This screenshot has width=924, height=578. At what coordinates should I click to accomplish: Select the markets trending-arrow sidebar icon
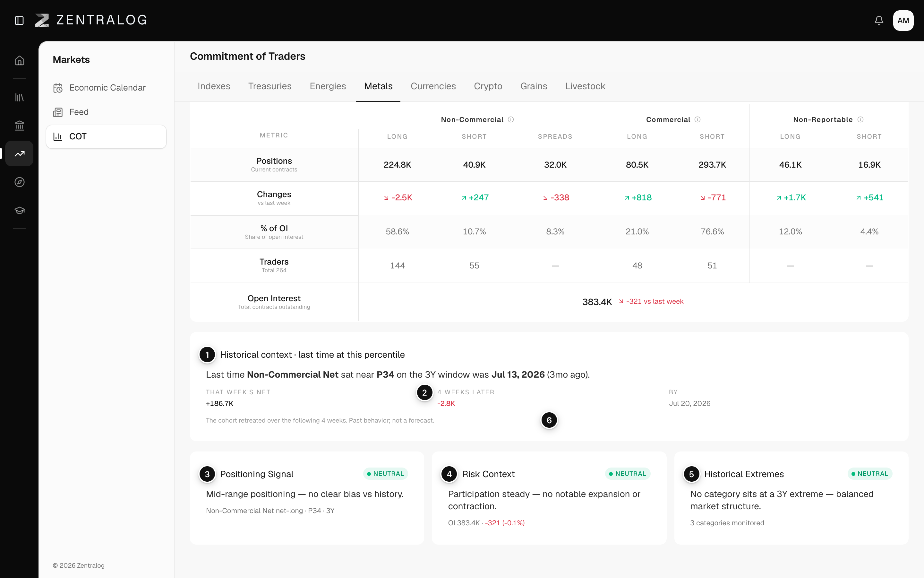point(20,154)
